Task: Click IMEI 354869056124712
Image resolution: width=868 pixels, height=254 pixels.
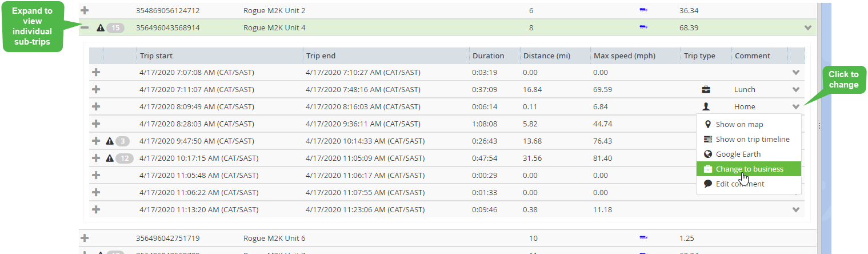Action: (168, 10)
